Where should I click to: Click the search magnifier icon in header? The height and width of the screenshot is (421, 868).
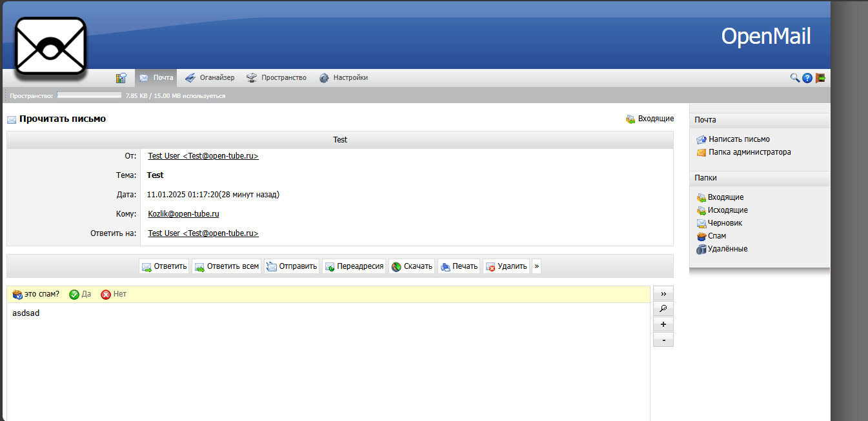(795, 78)
